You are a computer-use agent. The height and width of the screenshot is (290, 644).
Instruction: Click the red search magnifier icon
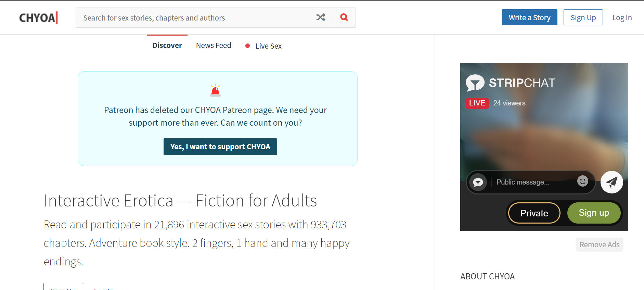344,17
